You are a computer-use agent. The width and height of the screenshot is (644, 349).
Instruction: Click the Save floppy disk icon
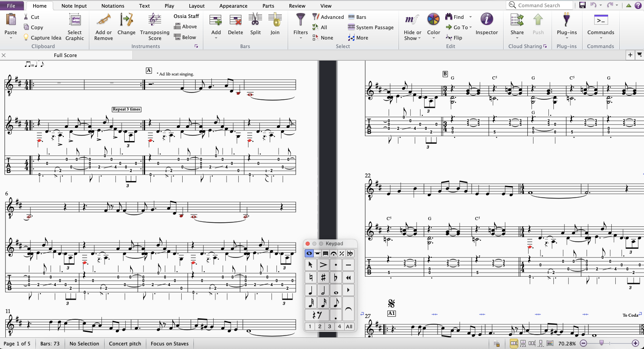pyautogui.click(x=583, y=5)
